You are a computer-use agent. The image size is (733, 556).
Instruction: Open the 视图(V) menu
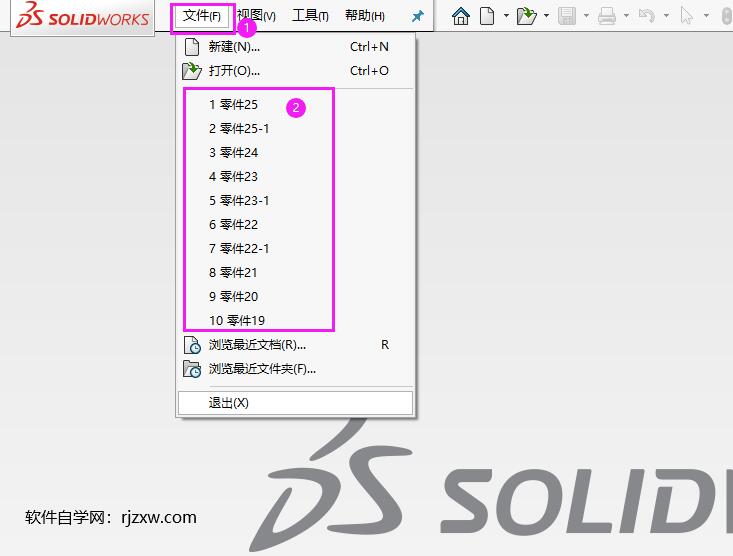(x=256, y=16)
